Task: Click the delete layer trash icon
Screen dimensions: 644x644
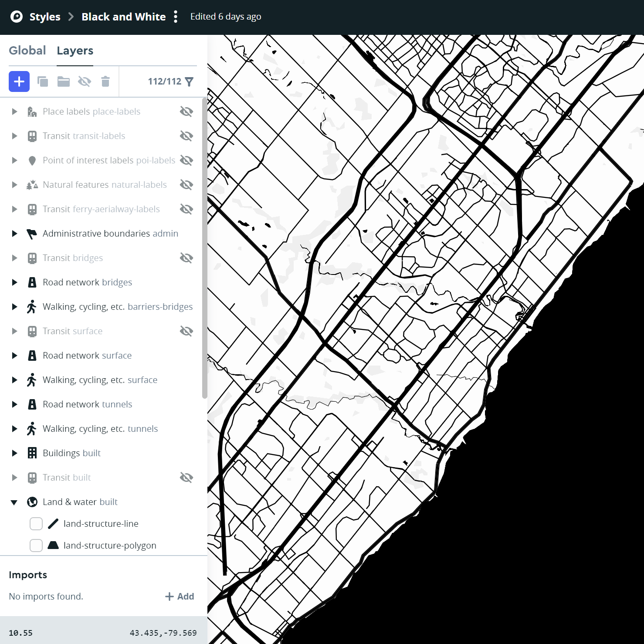Action: point(105,81)
